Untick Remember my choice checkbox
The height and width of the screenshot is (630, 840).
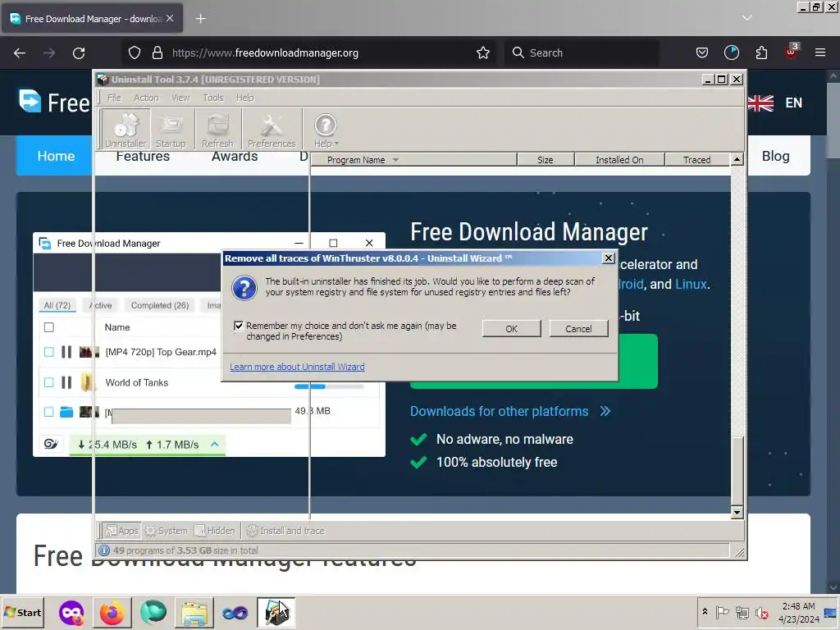point(239,326)
